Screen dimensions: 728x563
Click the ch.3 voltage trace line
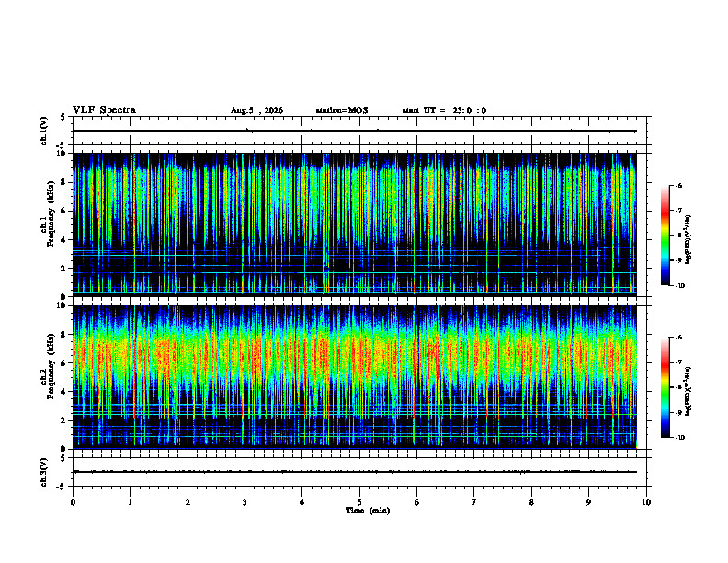click(x=354, y=472)
